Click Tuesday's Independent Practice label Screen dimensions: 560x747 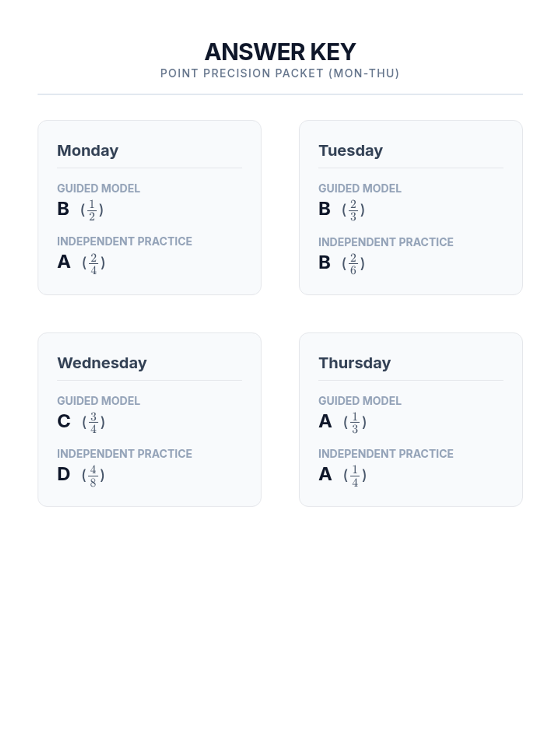386,242
